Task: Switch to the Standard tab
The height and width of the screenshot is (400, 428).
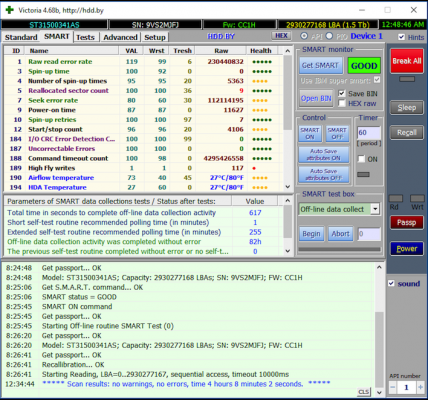Action: pos(21,37)
